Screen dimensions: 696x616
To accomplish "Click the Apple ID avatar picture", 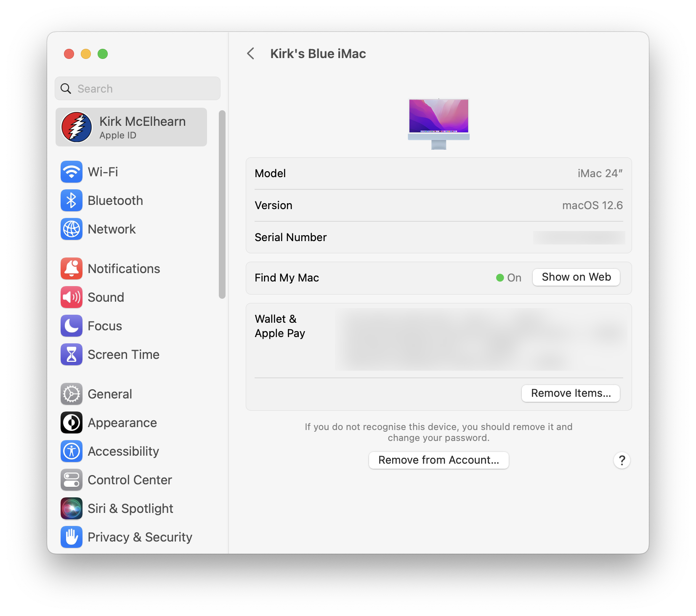I will 77,127.
